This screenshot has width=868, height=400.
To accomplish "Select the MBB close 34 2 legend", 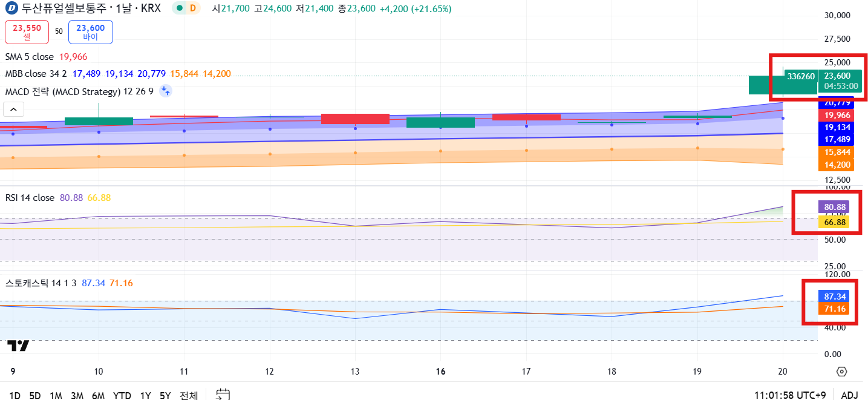I will click(x=36, y=74).
